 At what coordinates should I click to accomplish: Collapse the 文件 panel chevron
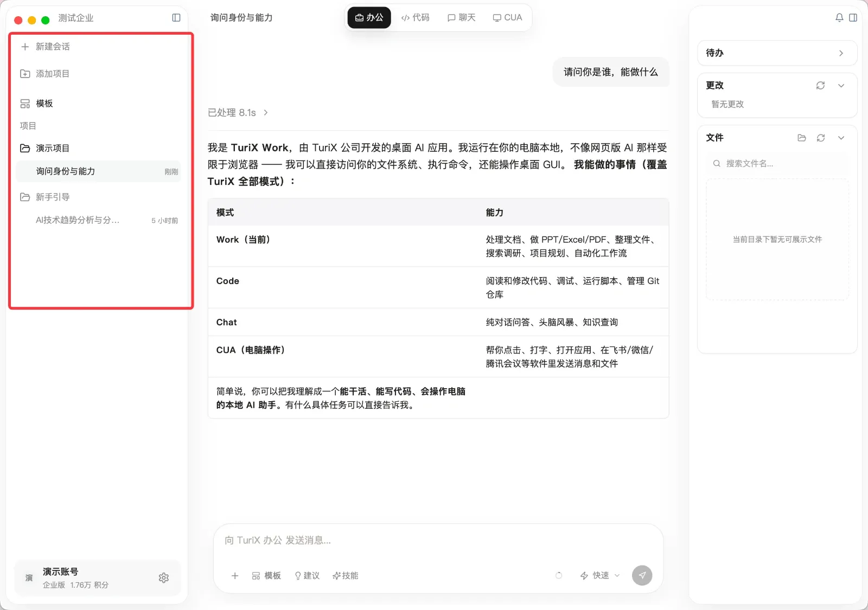841,138
